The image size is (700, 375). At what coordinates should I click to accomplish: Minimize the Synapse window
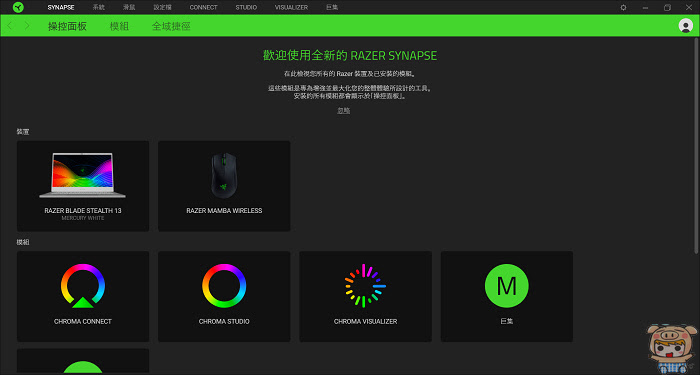645,8
